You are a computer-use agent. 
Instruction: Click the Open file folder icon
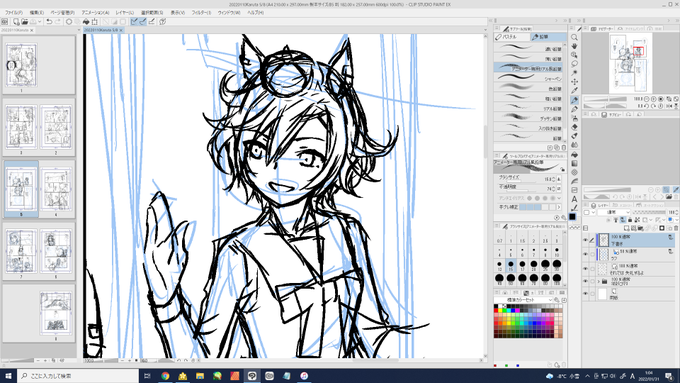click(25, 21)
